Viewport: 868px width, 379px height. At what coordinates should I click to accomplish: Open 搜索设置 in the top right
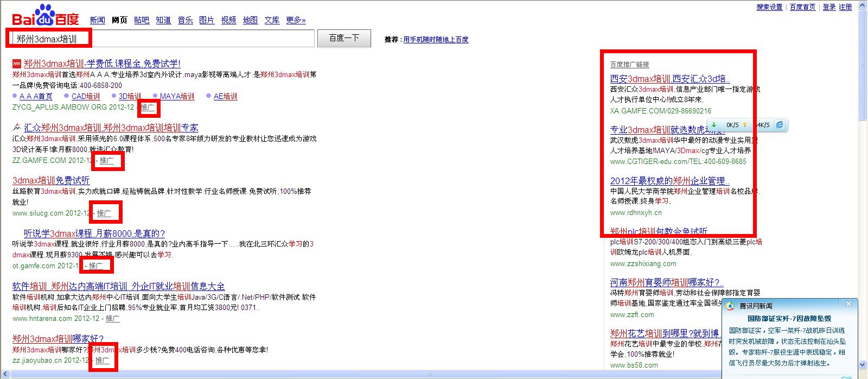pos(769,7)
